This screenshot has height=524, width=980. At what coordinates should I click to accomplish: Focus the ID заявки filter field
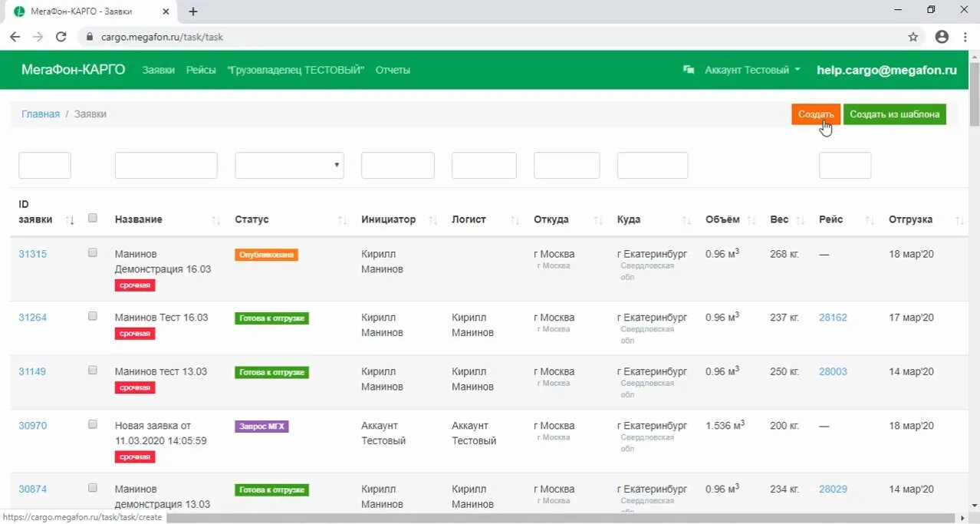coord(44,165)
